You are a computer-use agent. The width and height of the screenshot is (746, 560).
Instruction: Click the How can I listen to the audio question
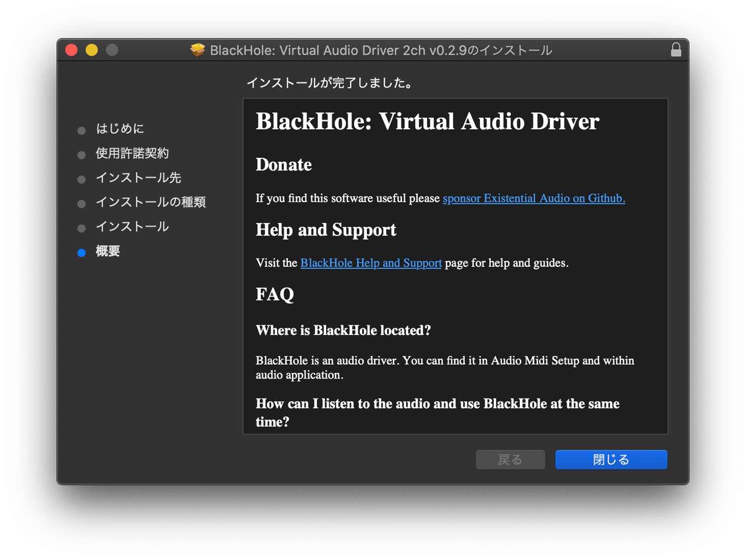coord(438,412)
